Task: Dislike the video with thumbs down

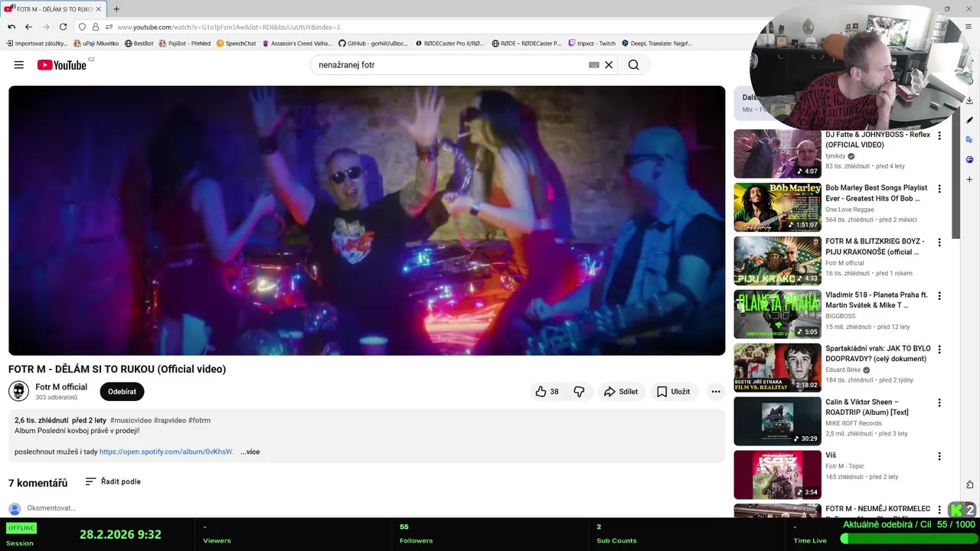Action: (x=580, y=392)
